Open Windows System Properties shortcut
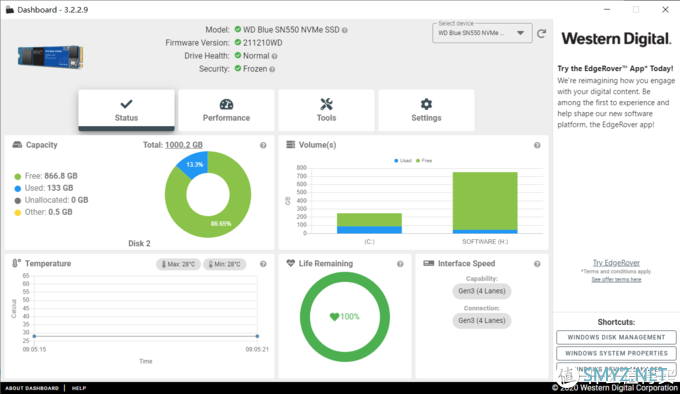 [x=616, y=353]
